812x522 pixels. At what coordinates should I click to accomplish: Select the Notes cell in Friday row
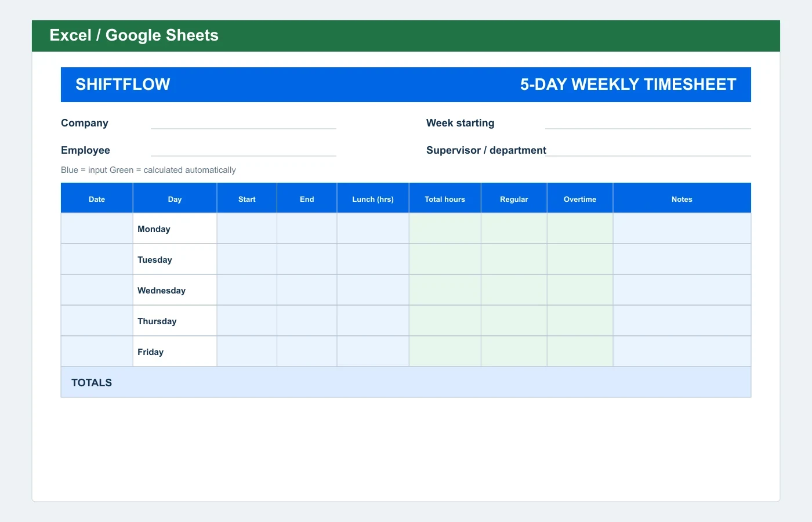pyautogui.click(x=682, y=351)
